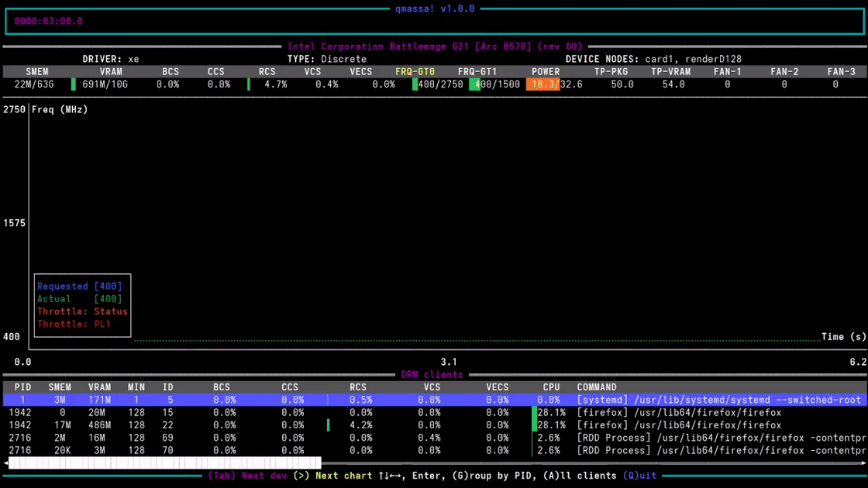Click the DRM clients section title
The height and width of the screenshot is (488, 868).
[432, 375]
